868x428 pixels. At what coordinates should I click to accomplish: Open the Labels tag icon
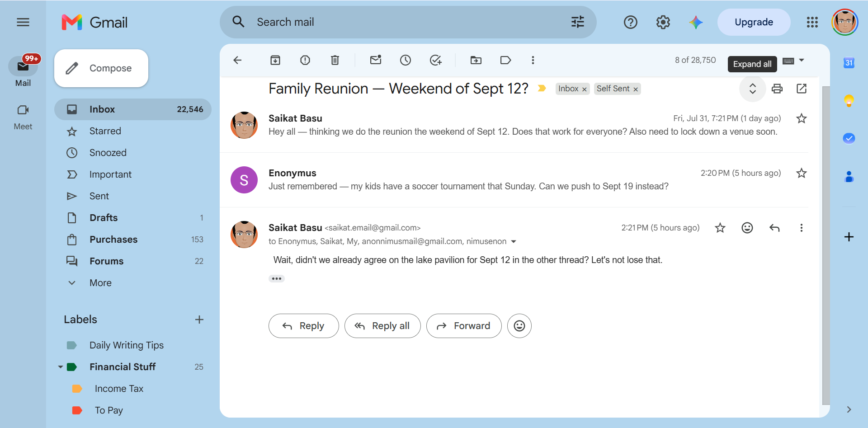click(506, 60)
